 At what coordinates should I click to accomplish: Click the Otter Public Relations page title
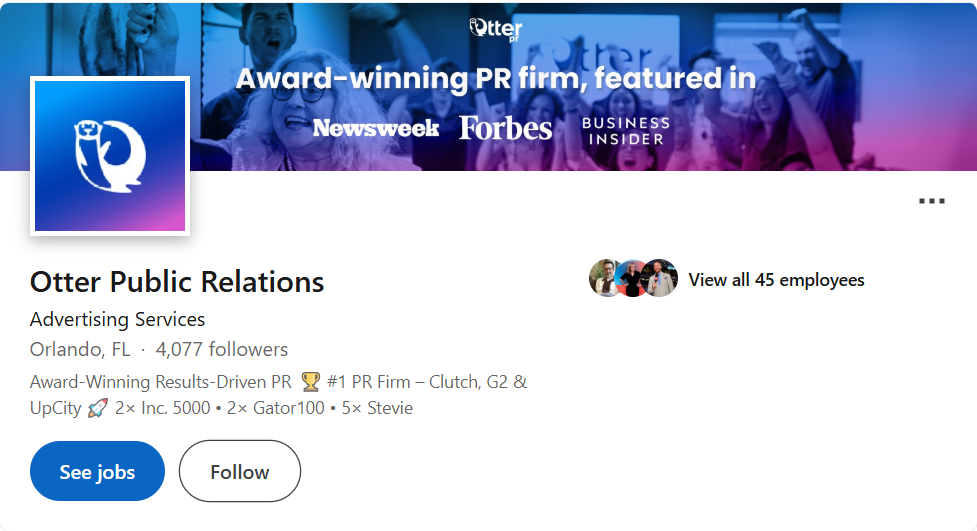click(177, 282)
